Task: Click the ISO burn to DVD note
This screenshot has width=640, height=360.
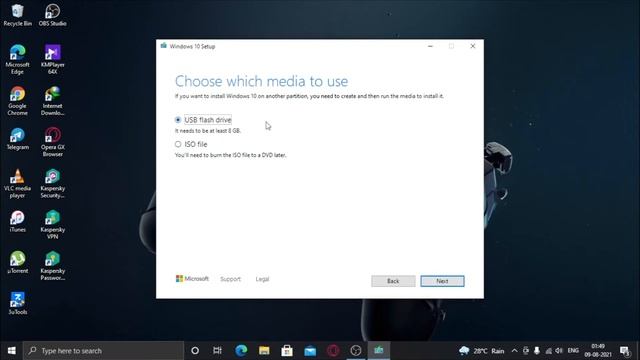Action: [x=231, y=155]
